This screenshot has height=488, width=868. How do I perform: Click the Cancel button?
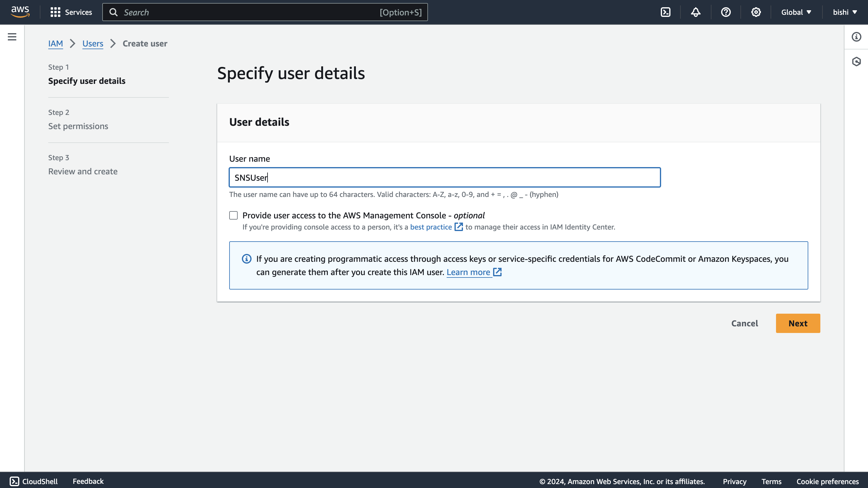pyautogui.click(x=745, y=323)
